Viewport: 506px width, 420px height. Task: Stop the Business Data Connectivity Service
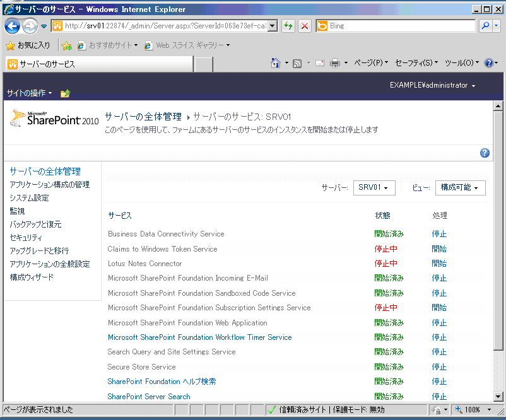439,234
